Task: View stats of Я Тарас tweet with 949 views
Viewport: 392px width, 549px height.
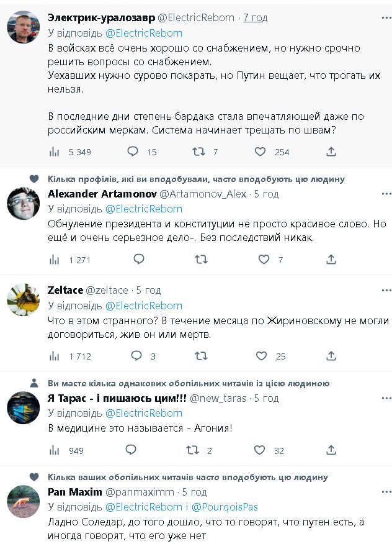Action: click(x=55, y=450)
